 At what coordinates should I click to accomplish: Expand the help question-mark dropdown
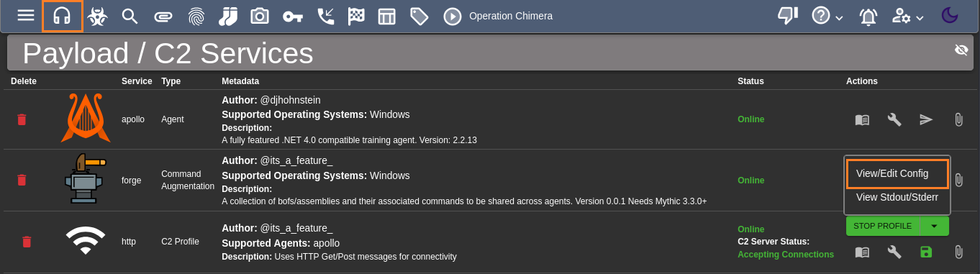click(x=827, y=16)
